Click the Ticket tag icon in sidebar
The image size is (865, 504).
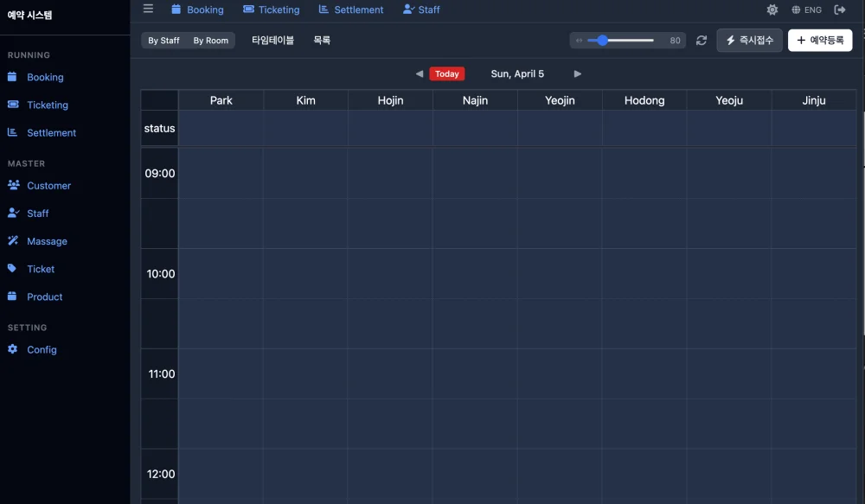coord(11,268)
